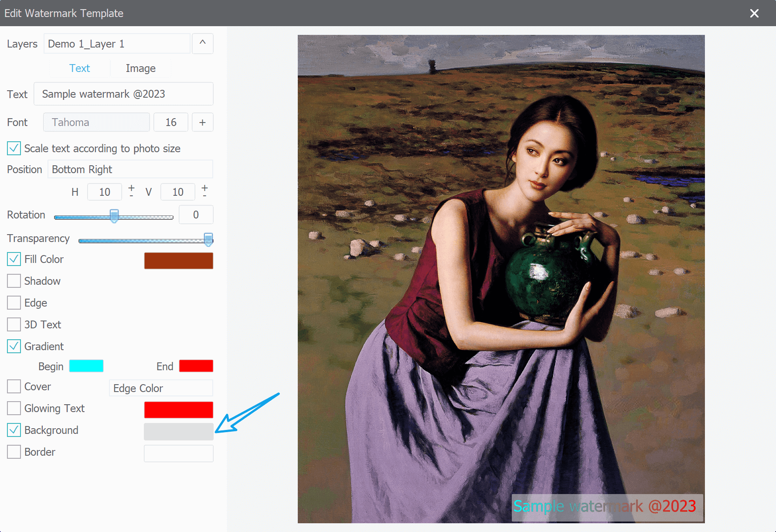Click inside the watermark text input field
The height and width of the screenshot is (532, 776).
point(123,94)
